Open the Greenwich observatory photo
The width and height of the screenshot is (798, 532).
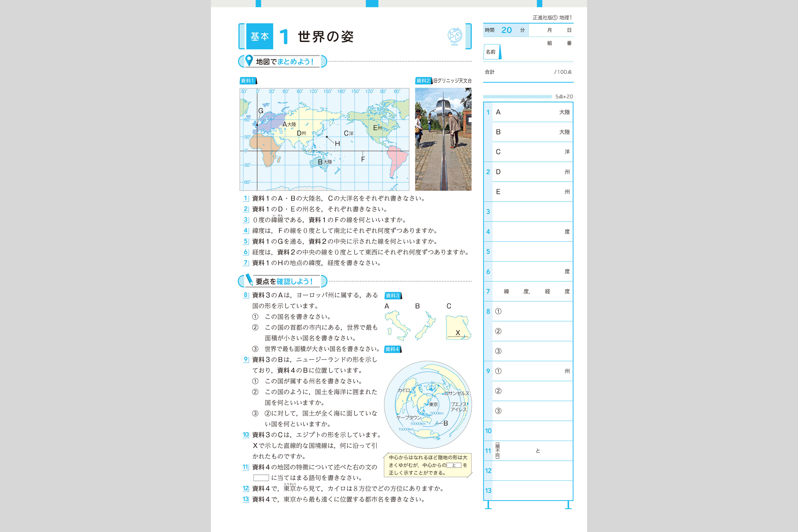pyautogui.click(x=443, y=139)
